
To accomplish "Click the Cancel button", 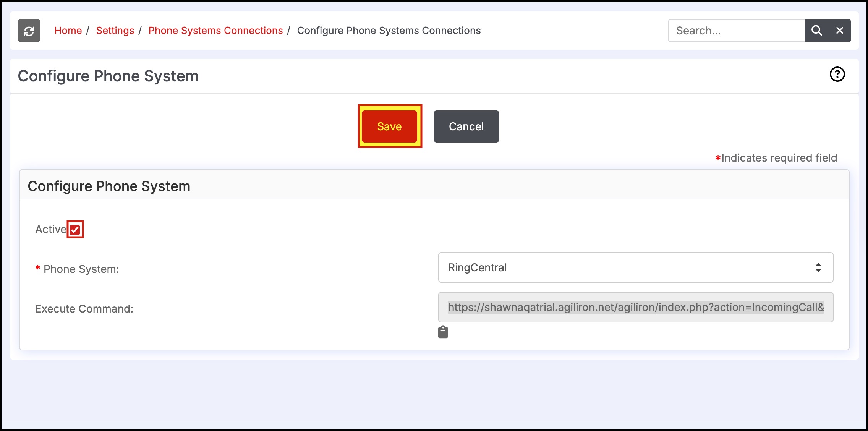I will tap(466, 126).
